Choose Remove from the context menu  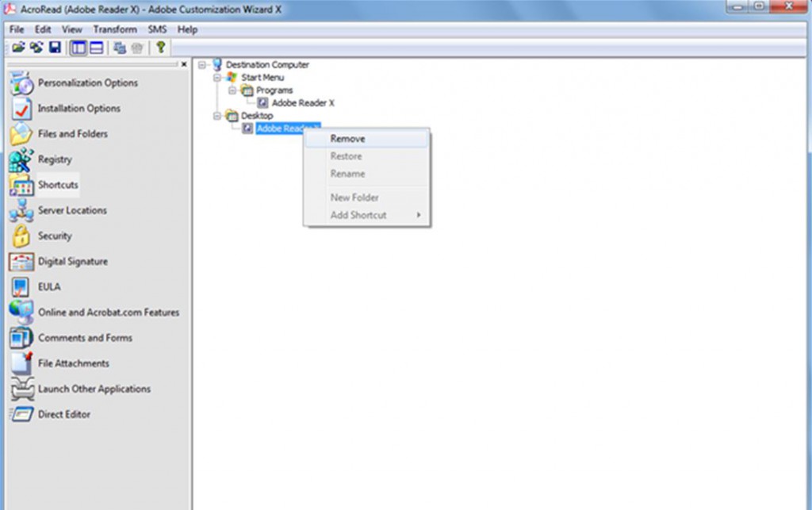[x=366, y=139]
